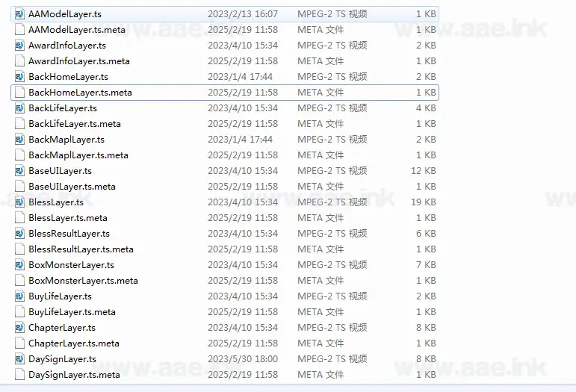Click the ChapterLayer.ts file icon
Screen dimensions: 576x392
[x=19, y=328]
